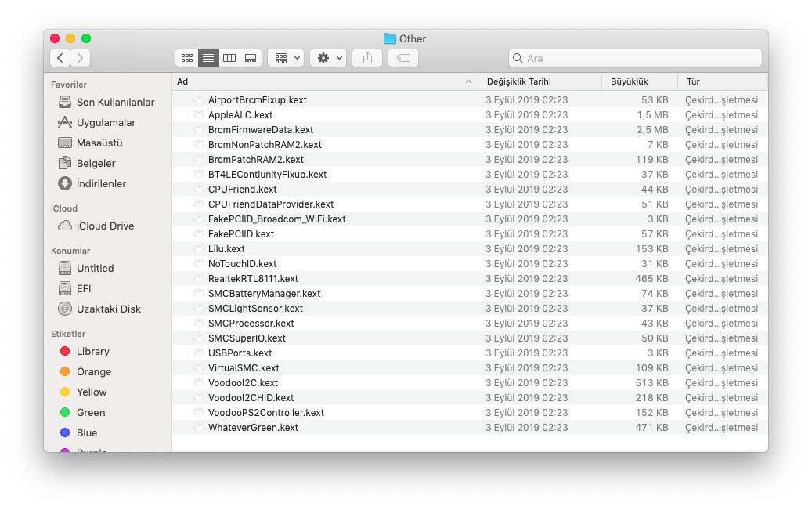Click the Edit Tags toolbar button
This screenshot has height=510, width=812.
coord(403,58)
